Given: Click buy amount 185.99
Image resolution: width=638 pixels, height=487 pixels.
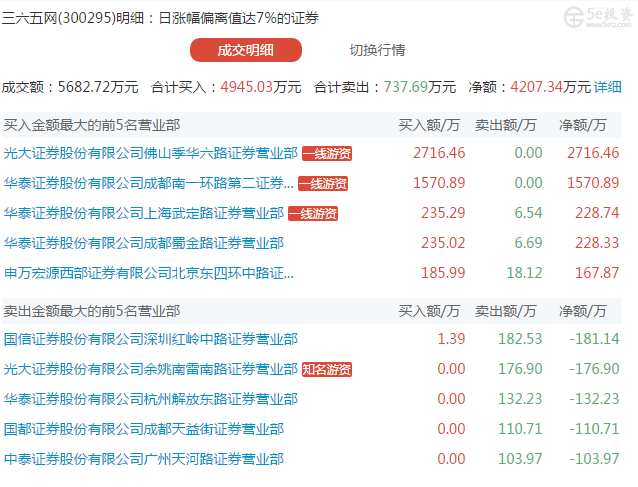Looking at the screenshot, I should 443,273.
